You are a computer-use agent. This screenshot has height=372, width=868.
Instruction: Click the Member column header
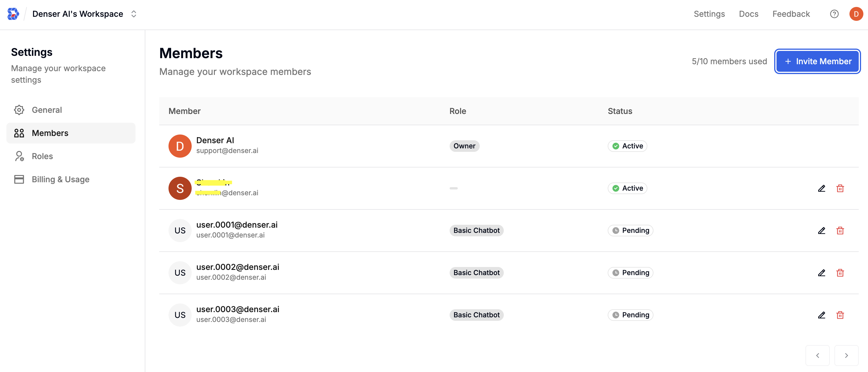pyautogui.click(x=184, y=111)
